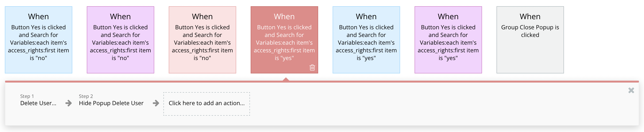
Task: Click the "When" heading of the first blue event
Action: coord(39,16)
